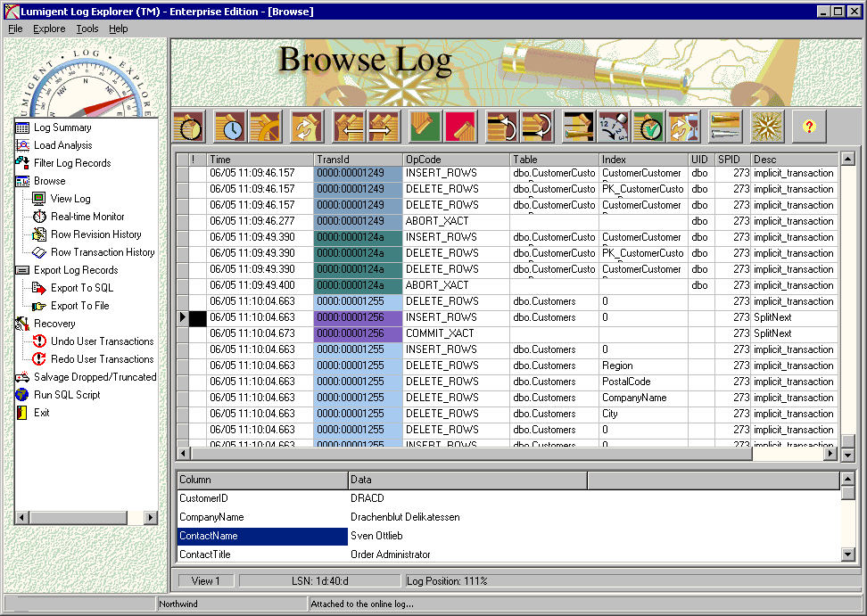Screen dimensions: 867x616
Task: Click the compass rose toolbar icon
Action: pyautogui.click(x=767, y=127)
